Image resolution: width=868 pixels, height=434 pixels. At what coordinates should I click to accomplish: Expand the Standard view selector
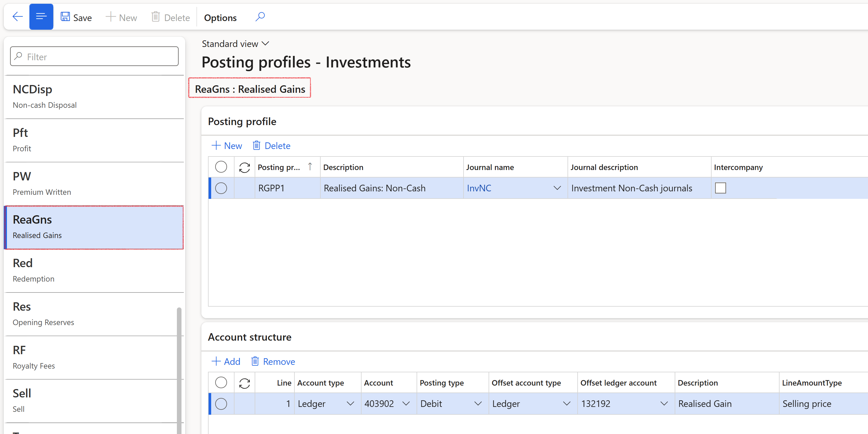point(236,44)
